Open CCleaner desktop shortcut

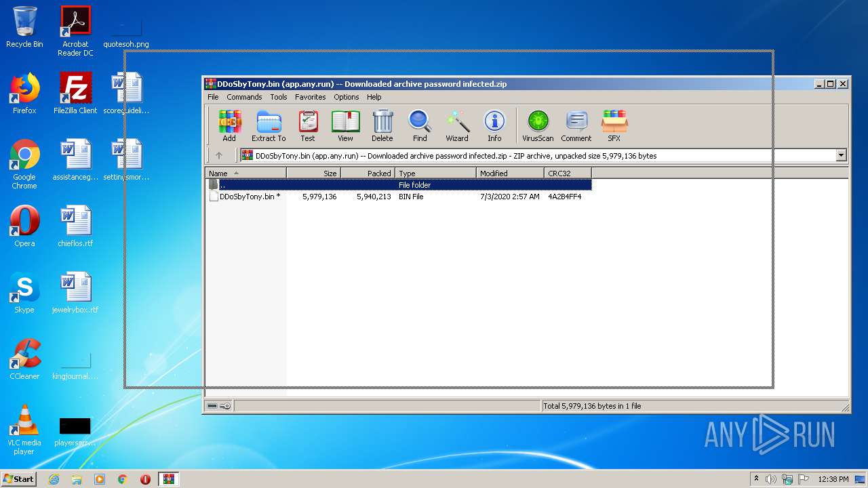click(24, 359)
